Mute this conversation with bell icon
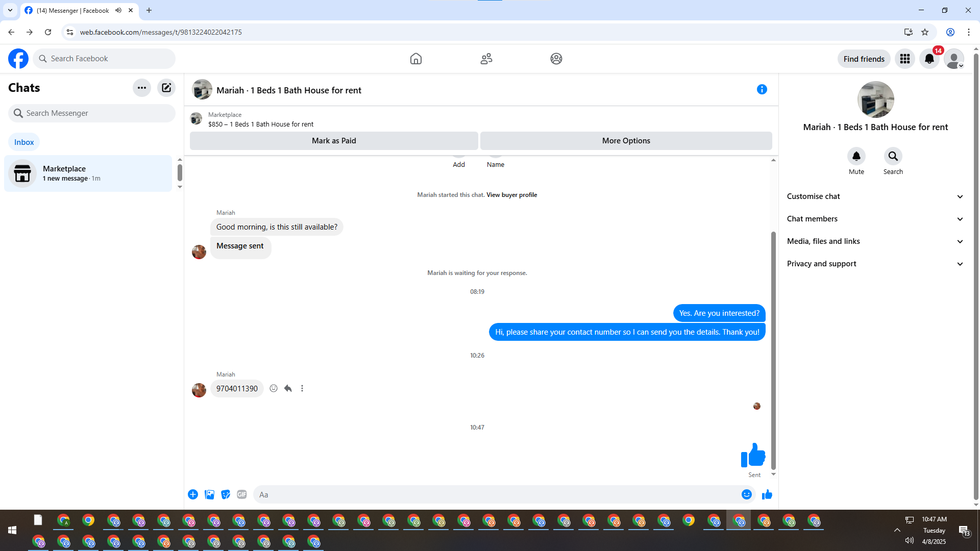Viewport: 980px width, 551px height. (856, 156)
